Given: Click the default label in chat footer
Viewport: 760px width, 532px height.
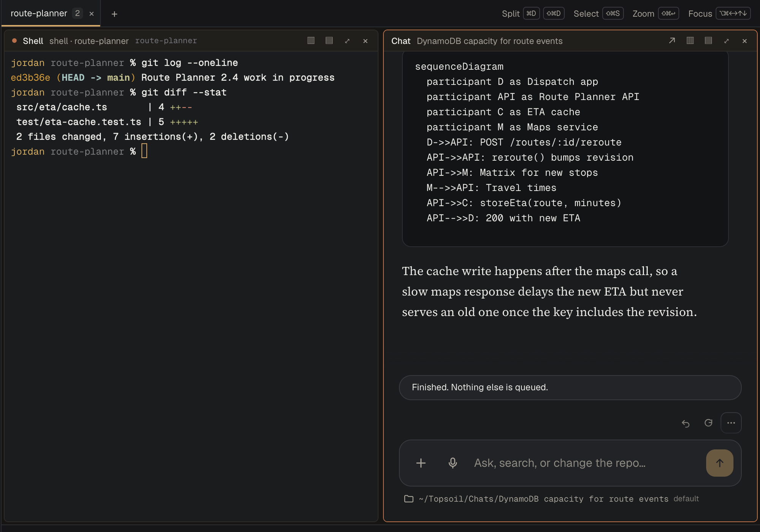Looking at the screenshot, I should (x=686, y=499).
